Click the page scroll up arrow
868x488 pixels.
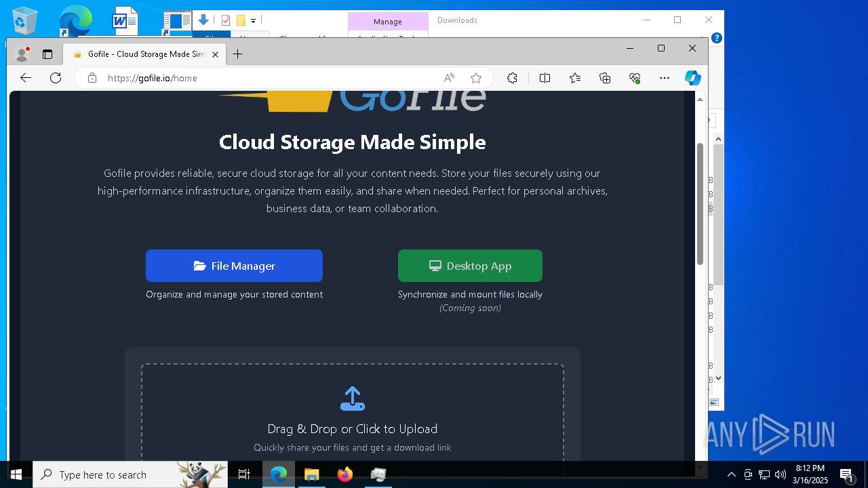(x=700, y=100)
